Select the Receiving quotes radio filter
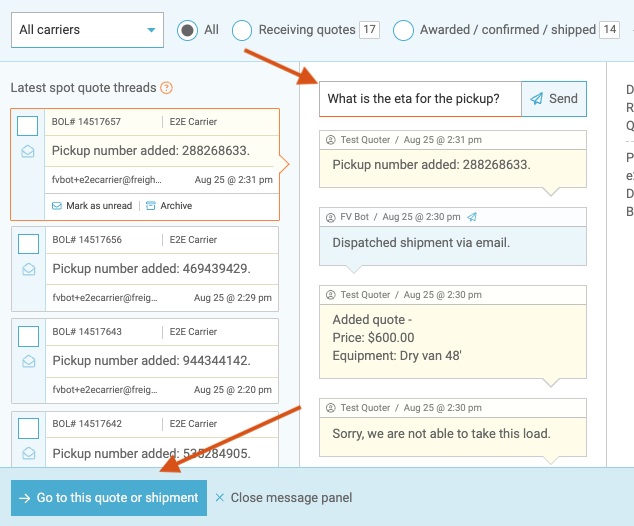The width and height of the screenshot is (634, 526). pos(242,30)
